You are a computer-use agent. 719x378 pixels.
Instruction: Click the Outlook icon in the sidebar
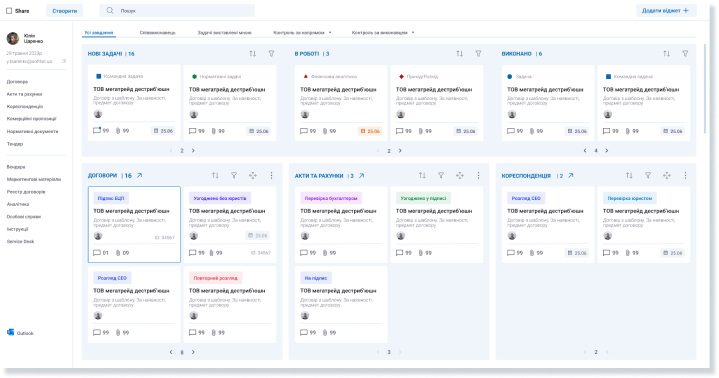pyautogui.click(x=11, y=332)
